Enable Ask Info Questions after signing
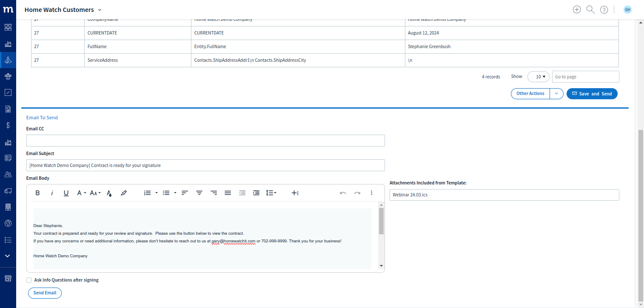This screenshot has width=644, height=308. coord(29,280)
